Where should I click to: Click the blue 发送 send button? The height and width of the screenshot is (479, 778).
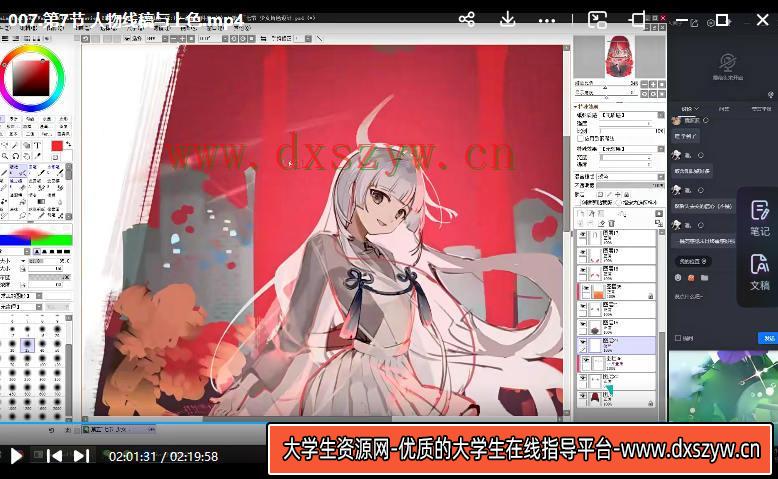pos(768,338)
